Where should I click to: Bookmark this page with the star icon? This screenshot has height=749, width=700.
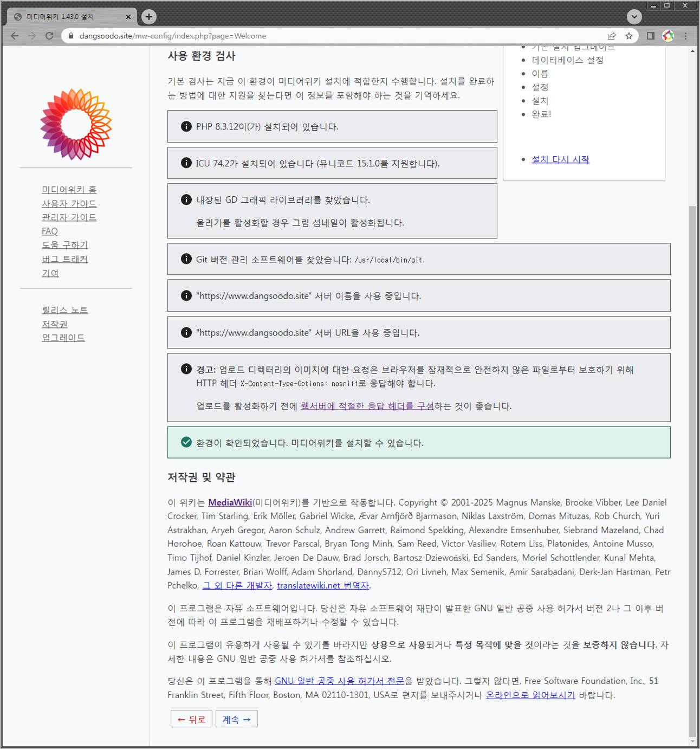tap(629, 36)
